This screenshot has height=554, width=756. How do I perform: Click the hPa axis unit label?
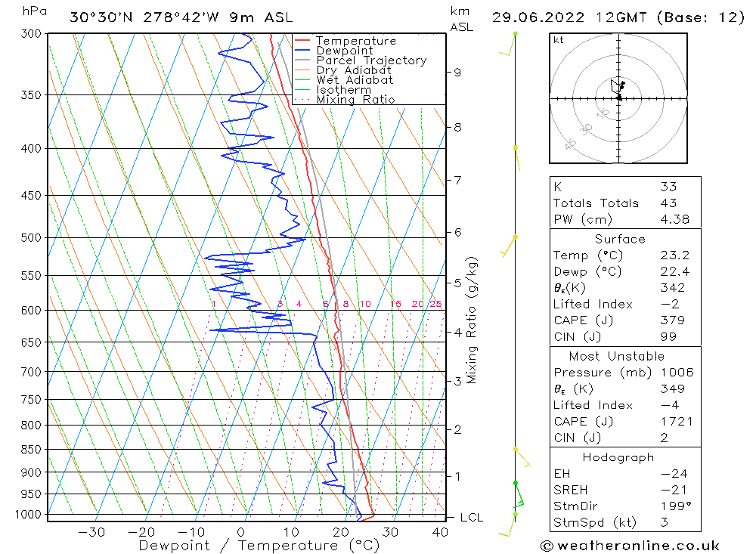35,11
